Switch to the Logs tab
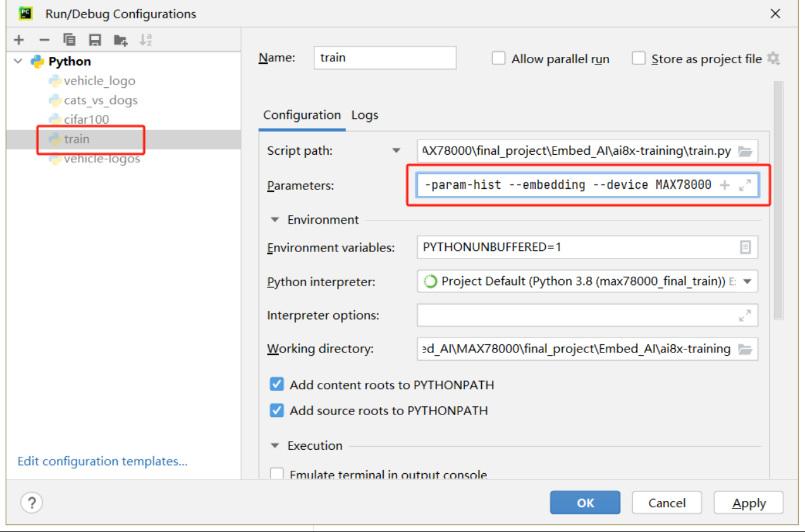Image resolution: width=805 pixels, height=532 pixels. (365, 115)
